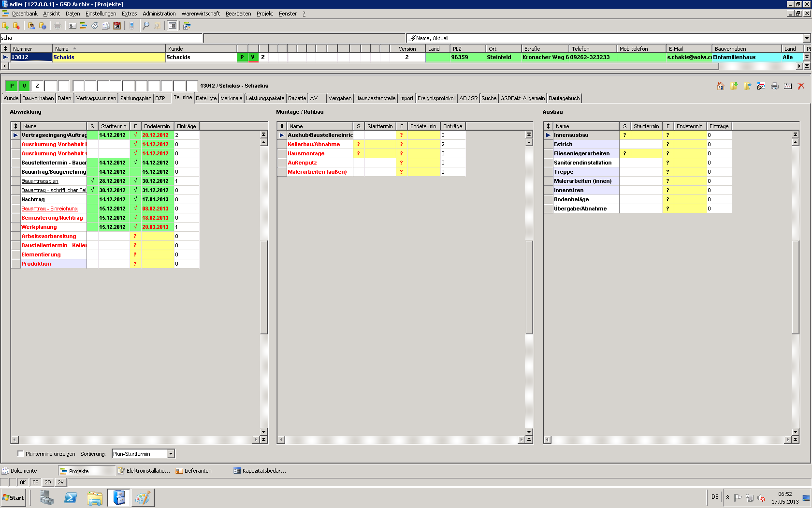Select the Fliesenlegerarbeiten row in Ausbau

[638, 153]
